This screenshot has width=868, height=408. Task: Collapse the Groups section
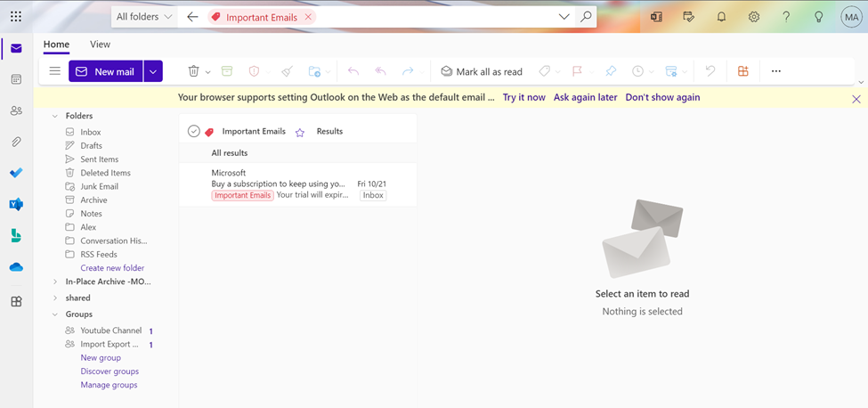[55, 314]
